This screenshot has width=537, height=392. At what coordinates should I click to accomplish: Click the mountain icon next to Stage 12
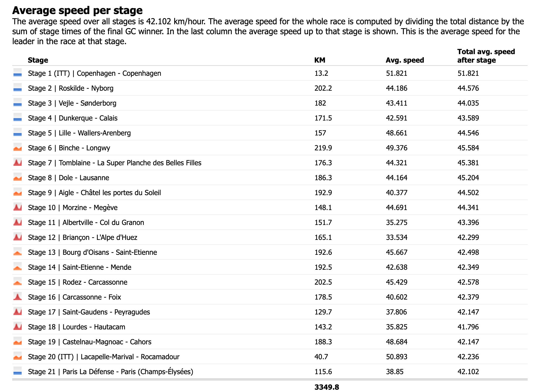pos(18,237)
